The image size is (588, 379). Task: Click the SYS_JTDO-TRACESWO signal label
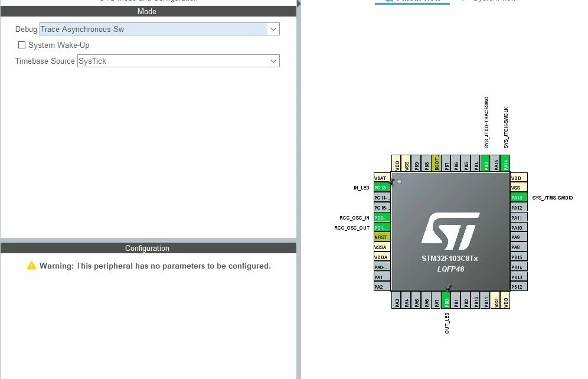click(486, 122)
